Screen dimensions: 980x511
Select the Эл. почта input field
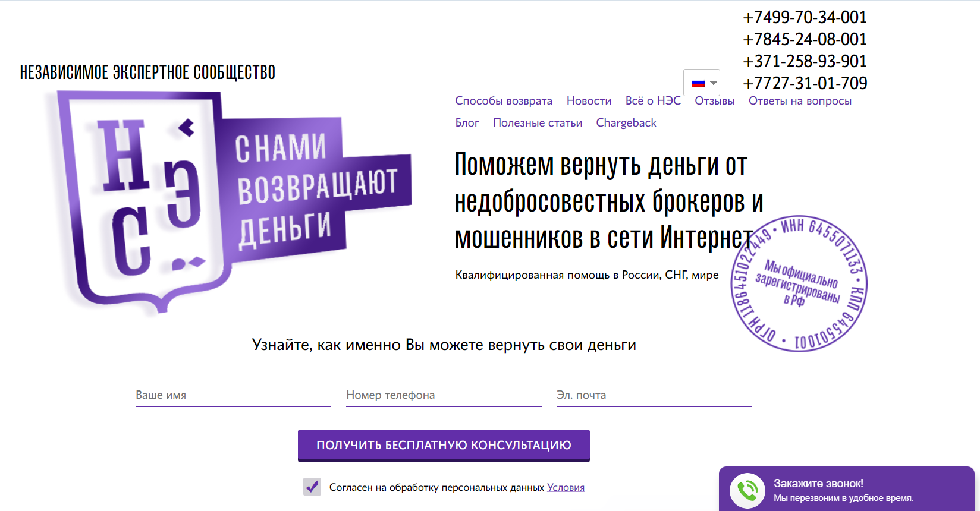coord(654,395)
